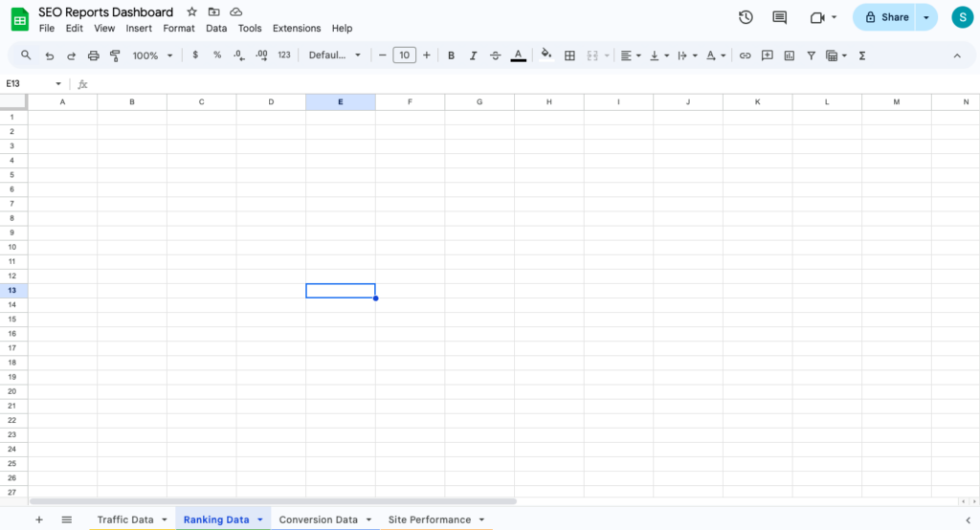The width and height of the screenshot is (980, 530).
Task: Open the Edit menu
Action: point(75,28)
